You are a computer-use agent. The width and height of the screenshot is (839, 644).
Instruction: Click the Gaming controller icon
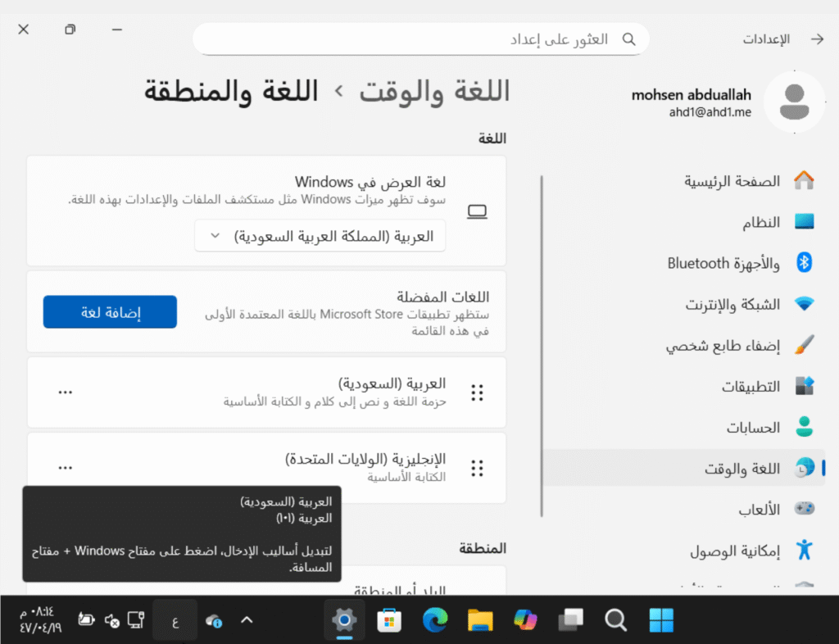coord(805,509)
